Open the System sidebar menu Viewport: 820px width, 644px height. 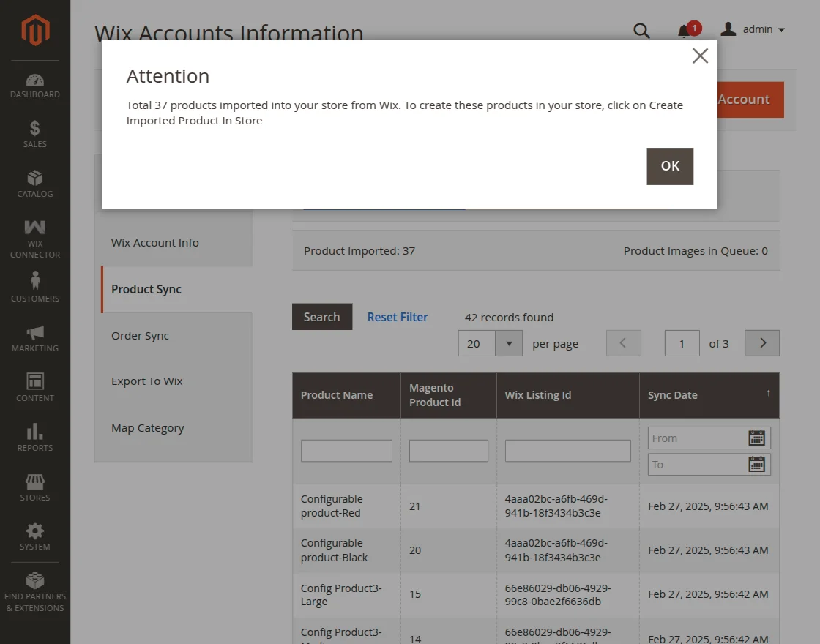coord(35,537)
